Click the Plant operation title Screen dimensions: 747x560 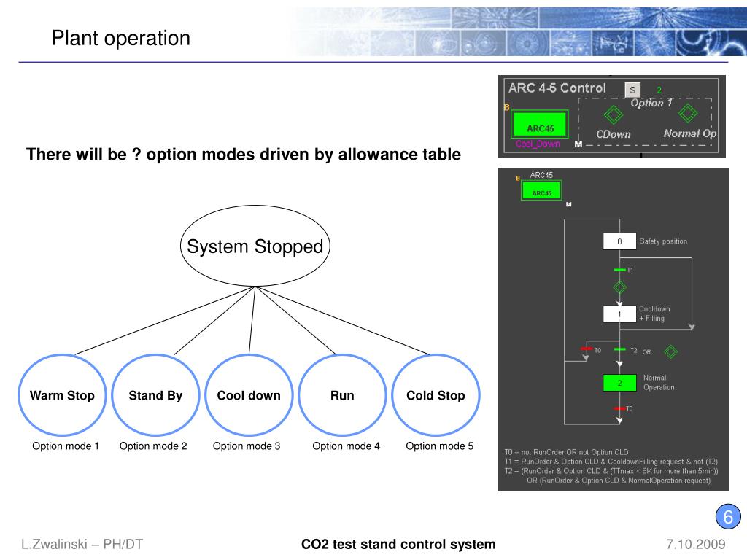120,38
